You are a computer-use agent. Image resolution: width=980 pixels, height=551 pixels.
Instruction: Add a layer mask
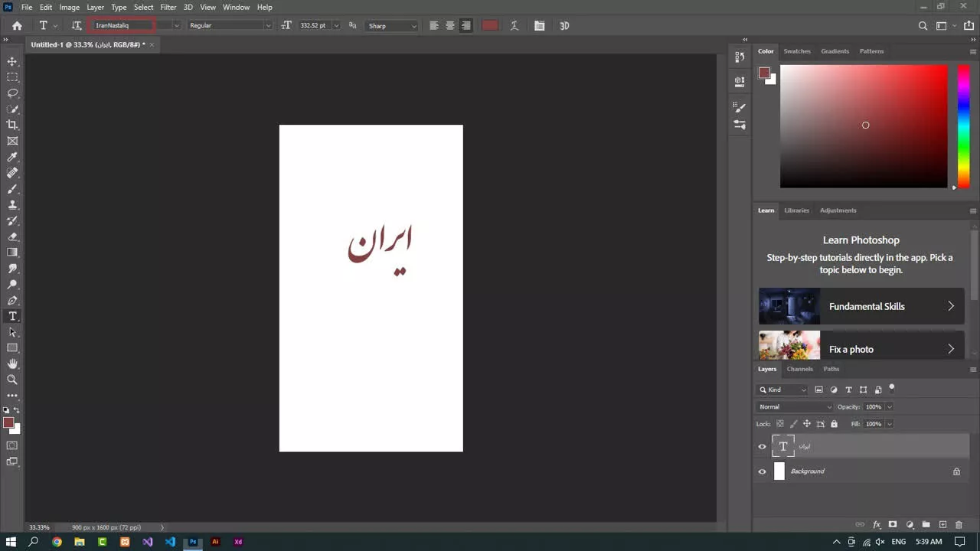point(893,524)
